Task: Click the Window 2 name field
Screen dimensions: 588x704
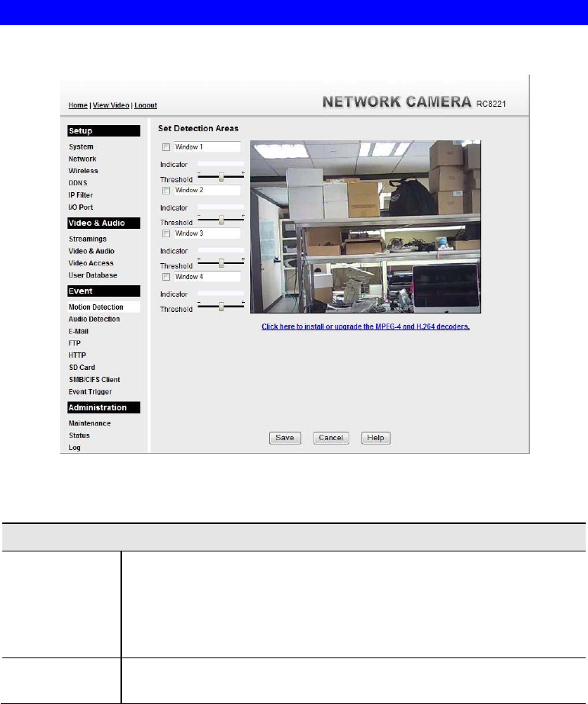Action: [207, 190]
